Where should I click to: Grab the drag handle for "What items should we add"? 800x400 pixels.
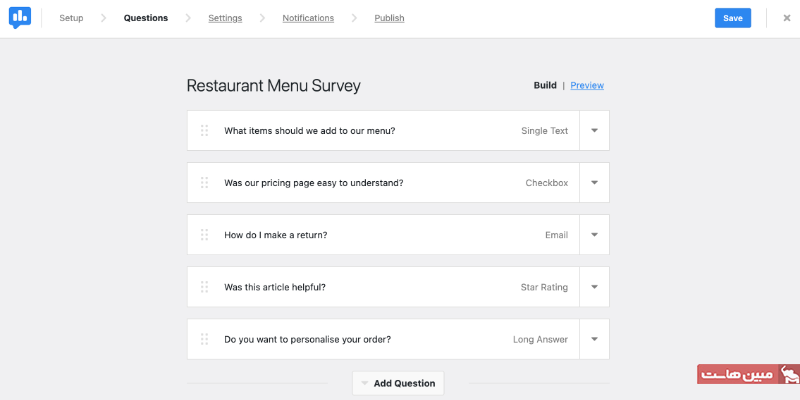(205, 131)
